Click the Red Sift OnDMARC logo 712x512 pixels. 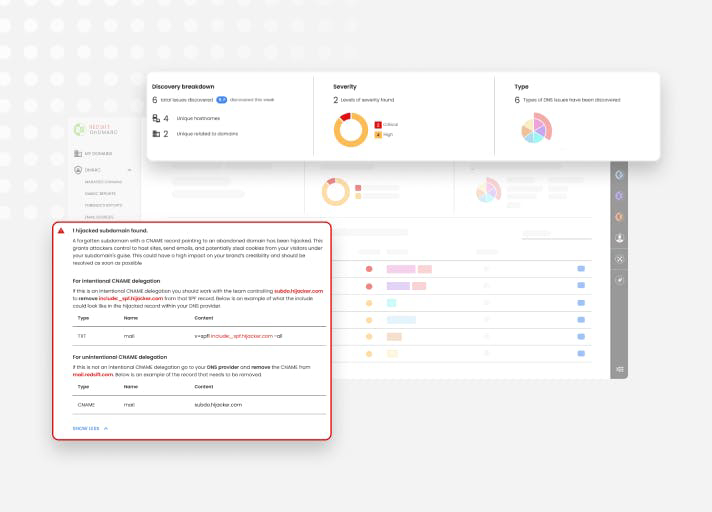(x=96, y=129)
